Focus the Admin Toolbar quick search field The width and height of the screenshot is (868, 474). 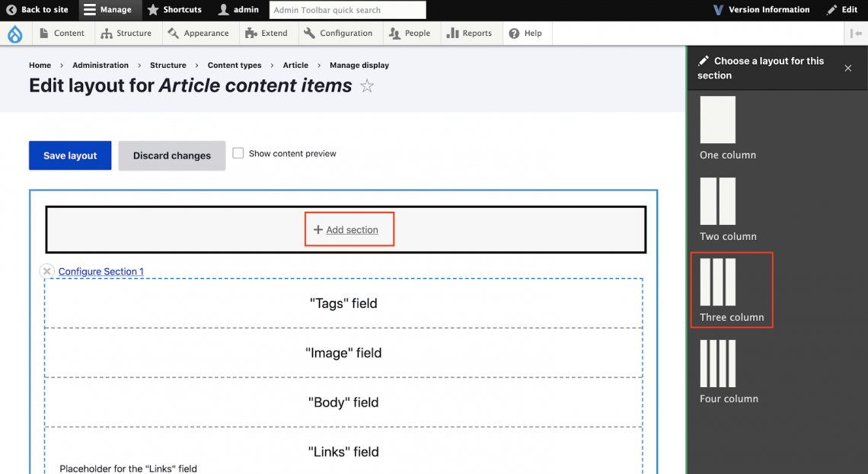(347, 10)
